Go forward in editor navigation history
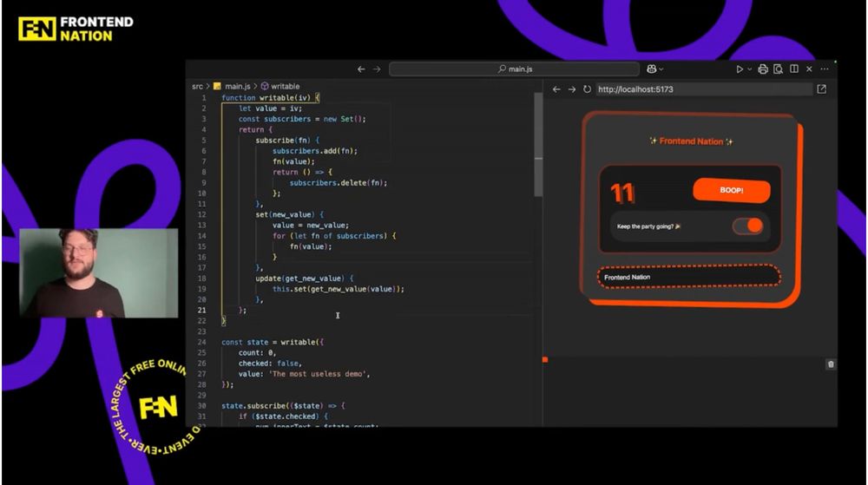Screen dimensions: 868x485 pyautogui.click(x=377, y=69)
